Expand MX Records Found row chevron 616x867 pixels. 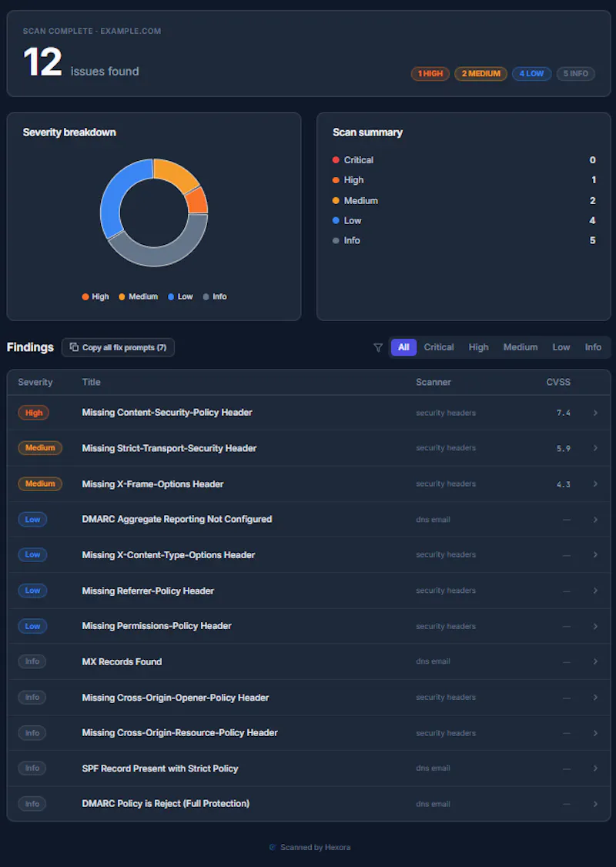(x=595, y=661)
